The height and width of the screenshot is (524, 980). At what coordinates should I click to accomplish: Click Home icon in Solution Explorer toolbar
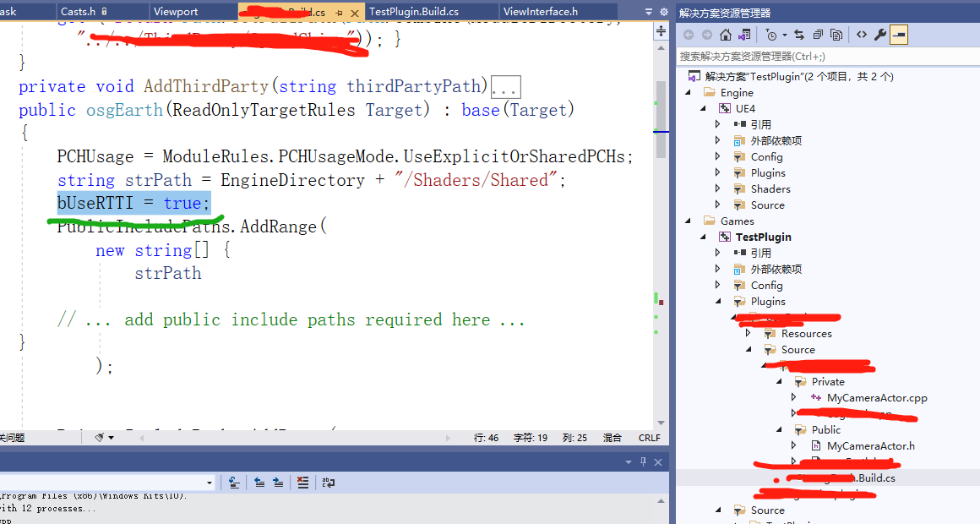725,35
